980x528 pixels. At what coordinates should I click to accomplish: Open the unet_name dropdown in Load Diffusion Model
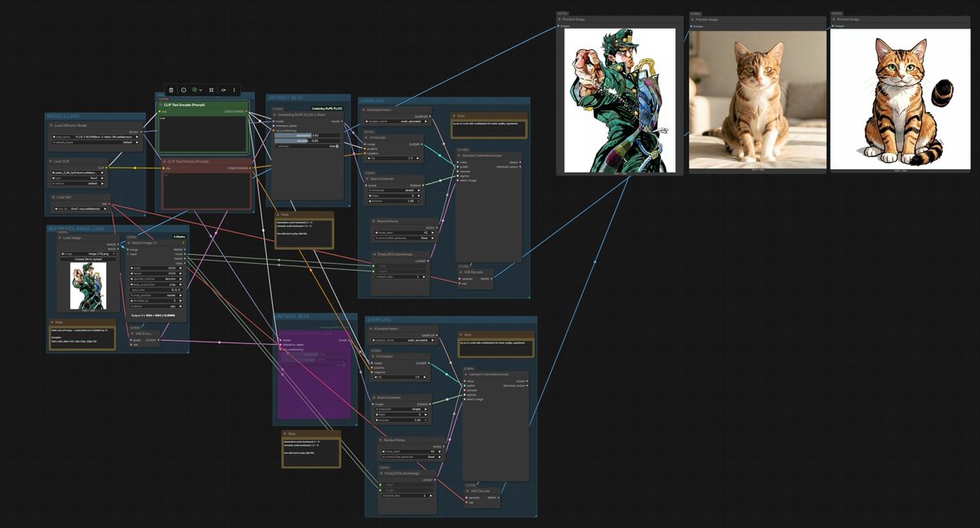point(94,137)
